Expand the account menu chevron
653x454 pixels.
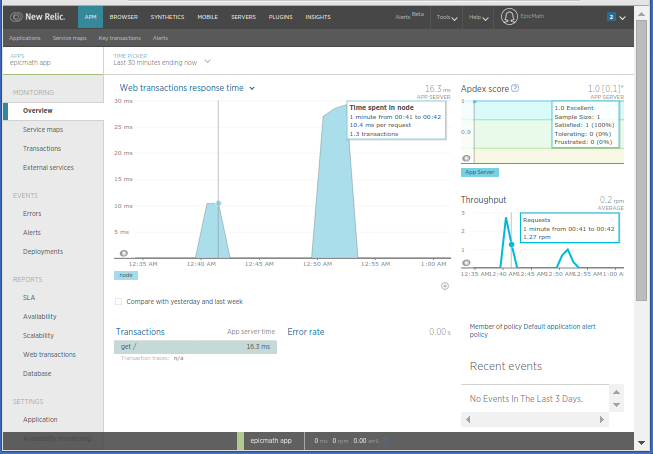pos(623,18)
